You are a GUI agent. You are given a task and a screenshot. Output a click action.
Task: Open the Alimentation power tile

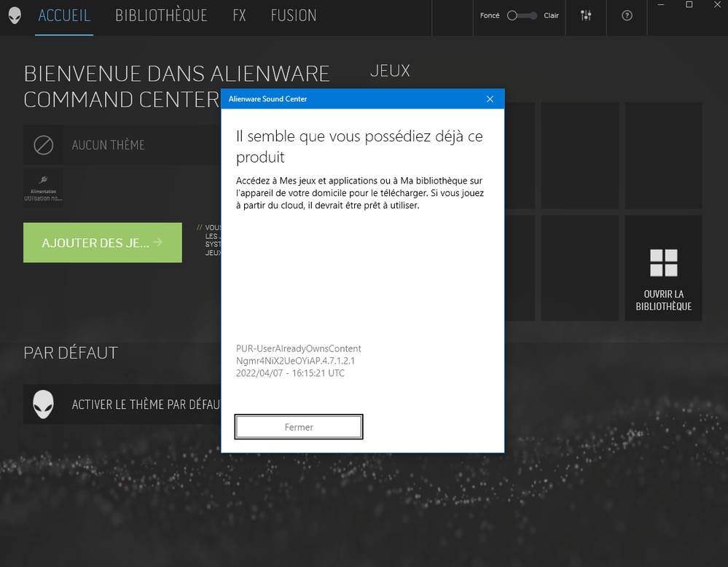tap(43, 187)
